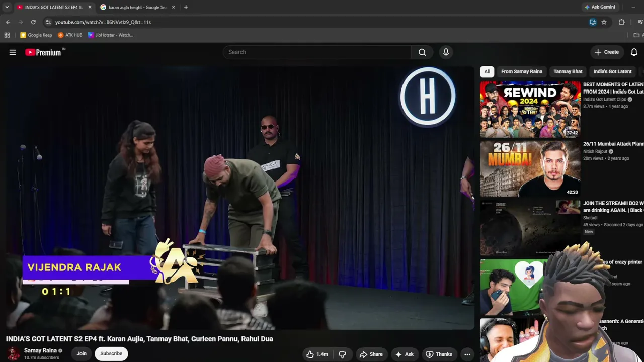Open the tab search dropdown arrow
This screenshot has height=362, width=644.
[7, 7]
